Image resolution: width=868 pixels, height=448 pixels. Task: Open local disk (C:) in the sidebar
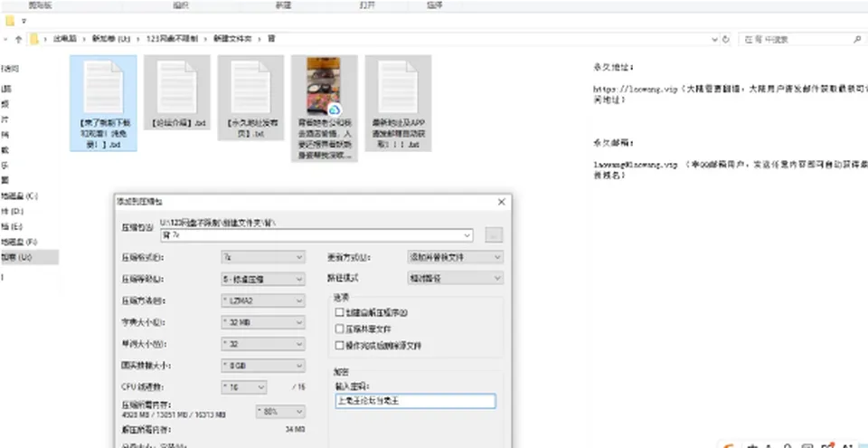click(19, 196)
